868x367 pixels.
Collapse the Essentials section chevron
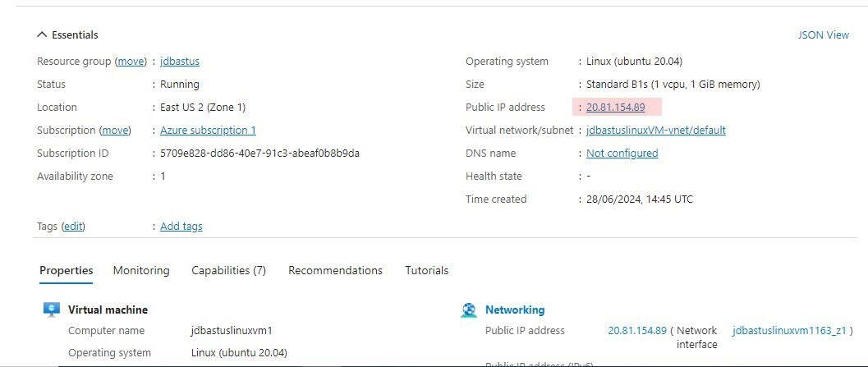pyautogui.click(x=42, y=35)
